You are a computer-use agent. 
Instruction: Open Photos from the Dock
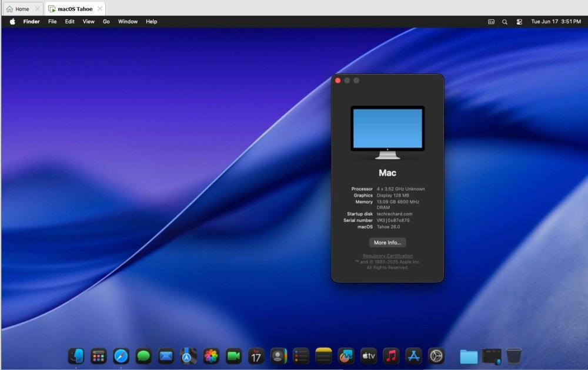[211, 356]
